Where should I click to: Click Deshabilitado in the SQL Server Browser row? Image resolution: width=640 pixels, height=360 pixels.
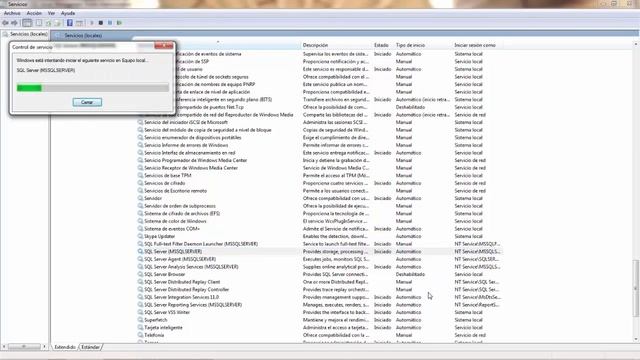click(x=410, y=274)
